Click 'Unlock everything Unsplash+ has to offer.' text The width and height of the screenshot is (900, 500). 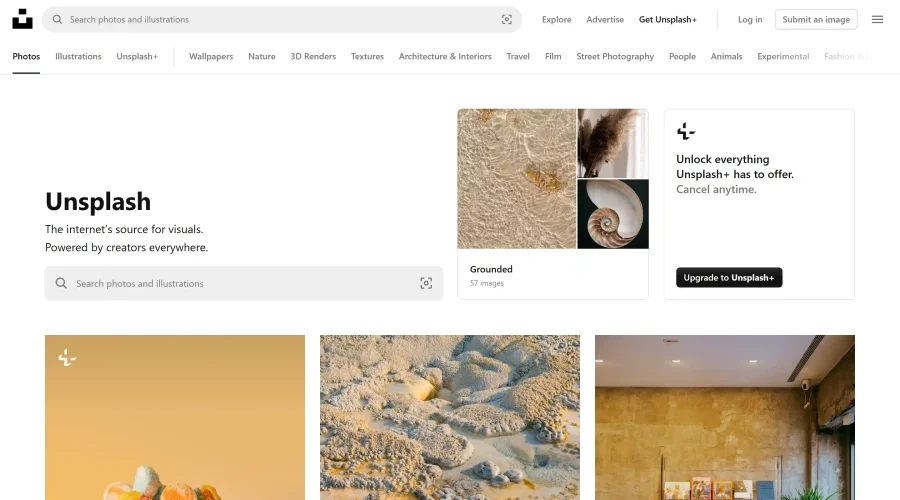[735, 166]
